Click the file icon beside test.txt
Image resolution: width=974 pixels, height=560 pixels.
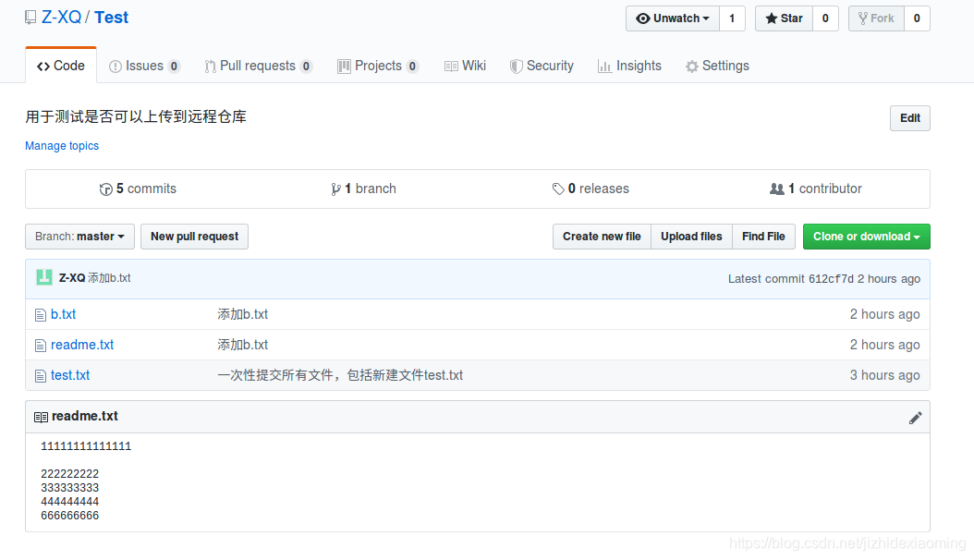pos(41,376)
